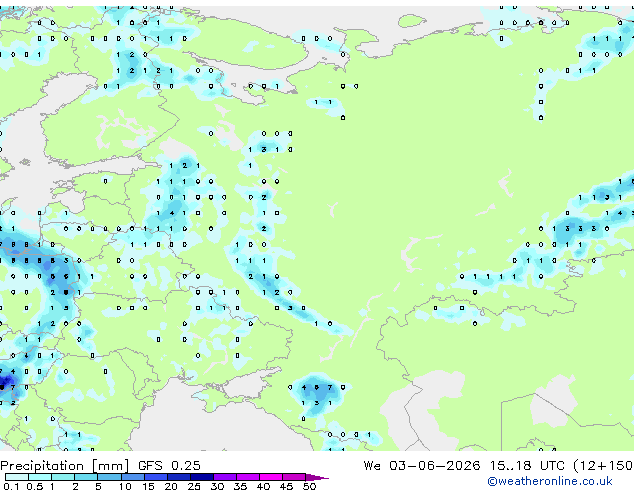Viewport: 634px width, 490px height.
Task: Click the forecast time "15..18 UTC"
Action: tap(527, 466)
